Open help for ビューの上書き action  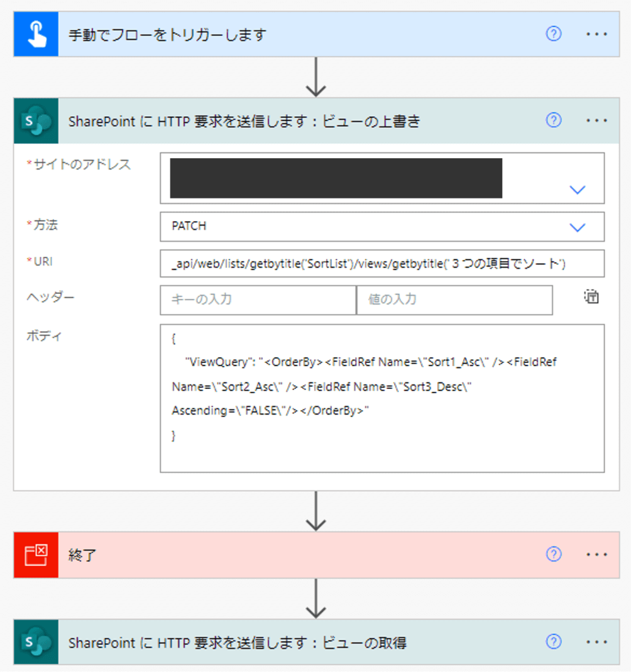553,121
